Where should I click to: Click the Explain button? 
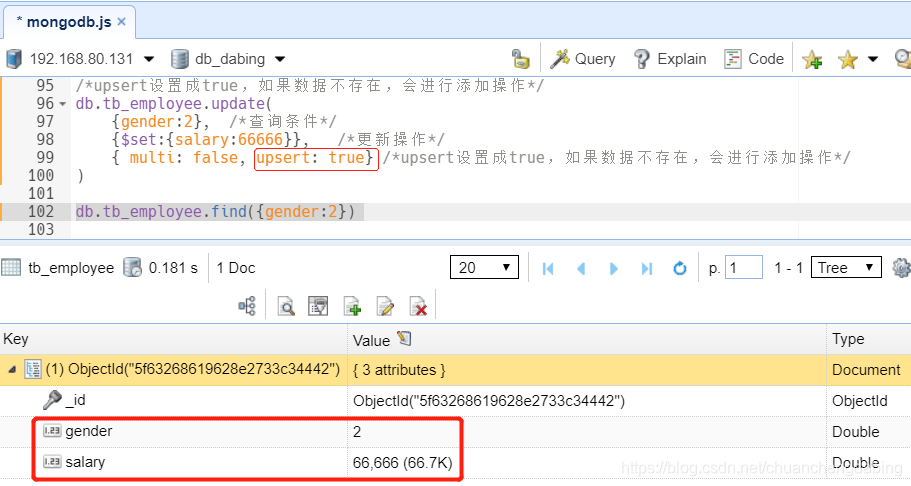point(670,59)
